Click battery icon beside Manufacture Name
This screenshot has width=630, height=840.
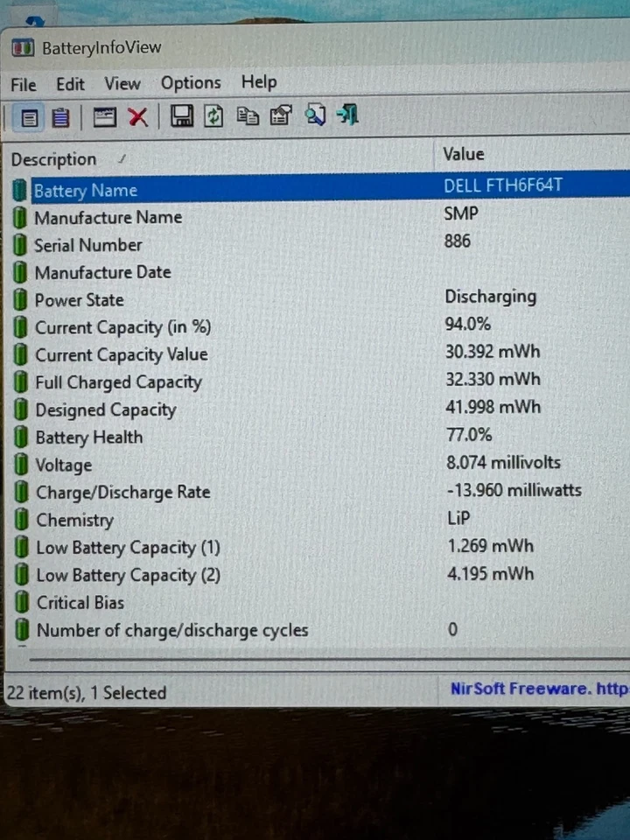point(20,218)
